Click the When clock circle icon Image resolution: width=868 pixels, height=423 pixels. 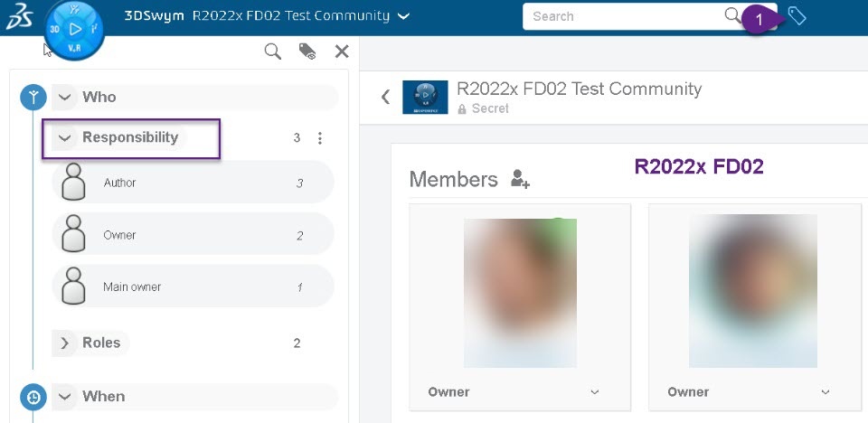pyautogui.click(x=33, y=397)
